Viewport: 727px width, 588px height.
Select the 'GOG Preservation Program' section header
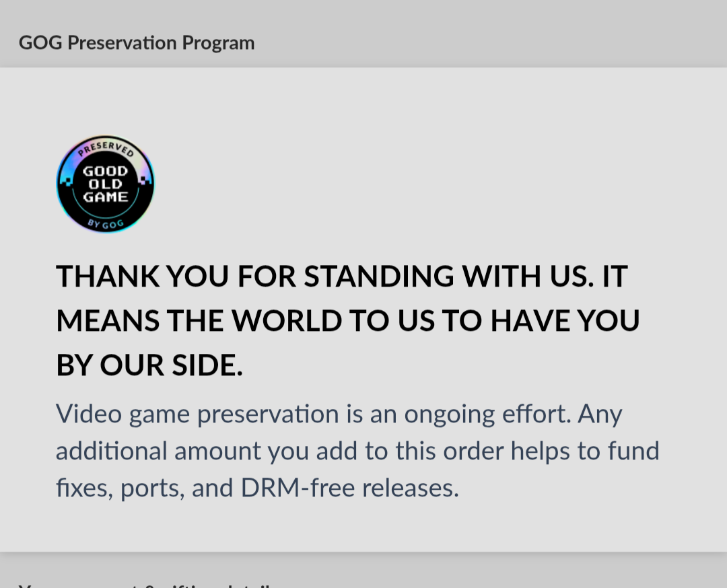[x=137, y=42]
